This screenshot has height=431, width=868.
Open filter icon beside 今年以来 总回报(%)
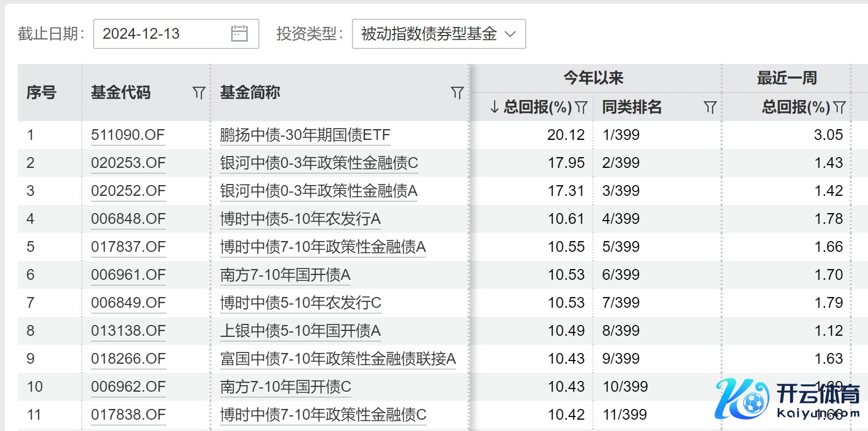(x=581, y=107)
